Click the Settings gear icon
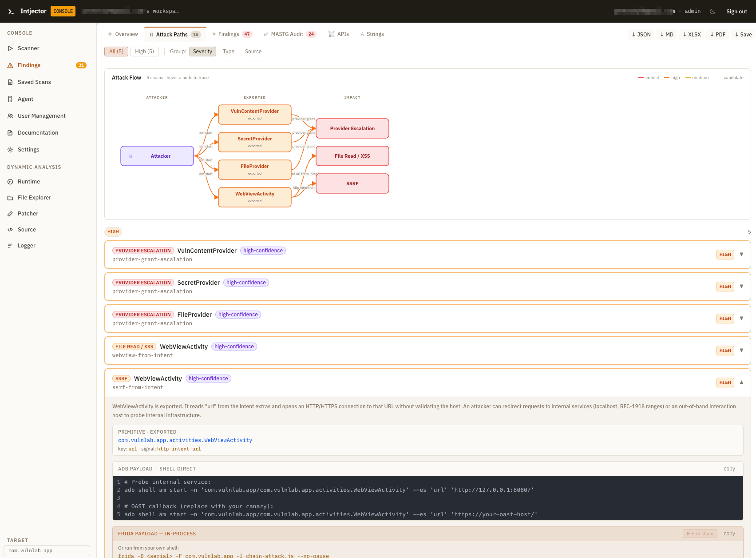Viewport: 756px width, 558px height. [10, 150]
